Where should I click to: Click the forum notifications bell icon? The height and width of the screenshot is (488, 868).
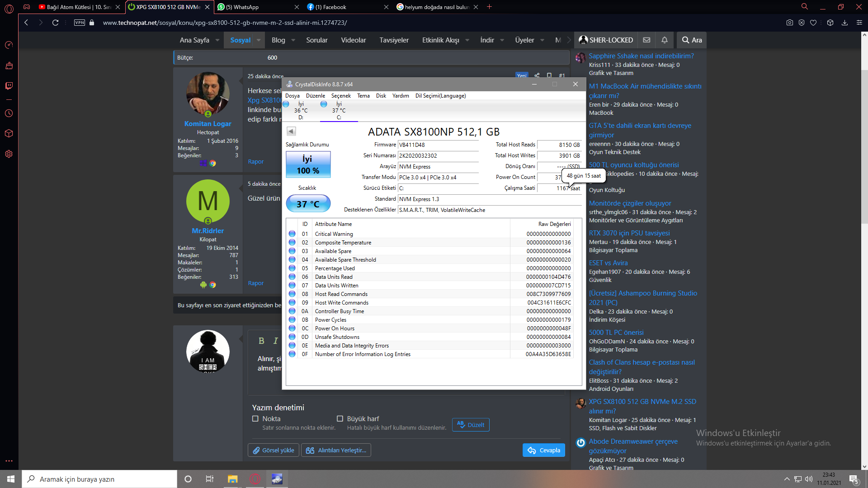[x=664, y=40]
